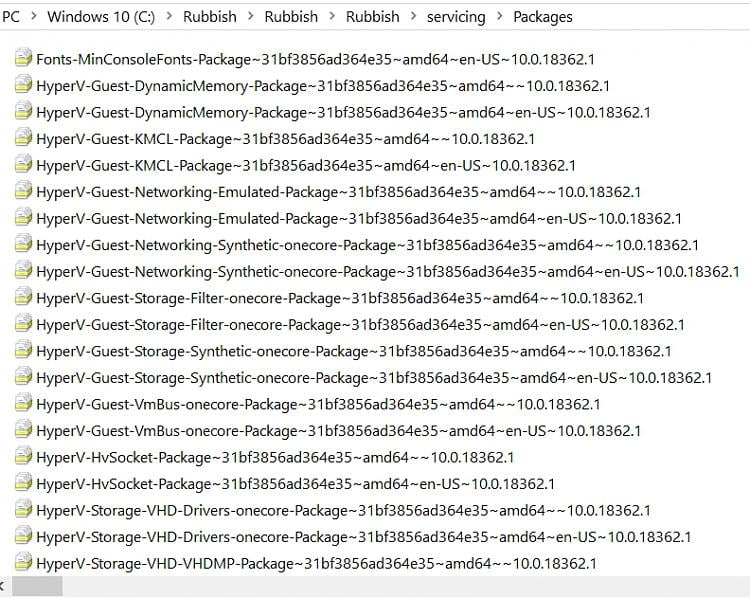
Task: Expand the chevron after Windows 10 (C:)
Action: point(169,16)
